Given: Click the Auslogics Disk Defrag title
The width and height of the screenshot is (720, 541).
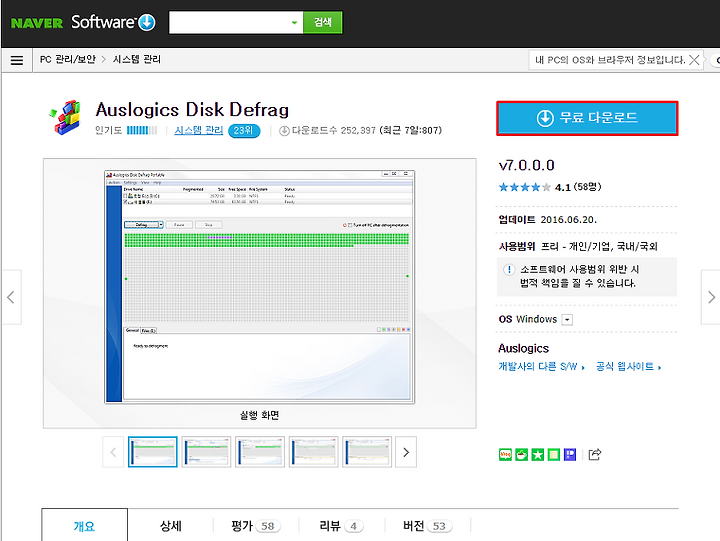Looking at the screenshot, I should [x=192, y=110].
